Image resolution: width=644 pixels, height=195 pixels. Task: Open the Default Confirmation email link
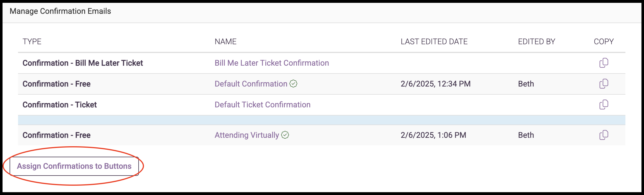click(251, 84)
